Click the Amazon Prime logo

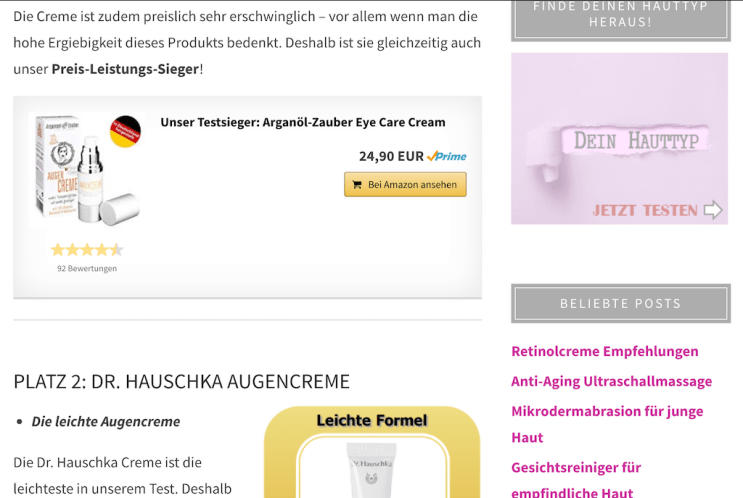click(x=446, y=156)
